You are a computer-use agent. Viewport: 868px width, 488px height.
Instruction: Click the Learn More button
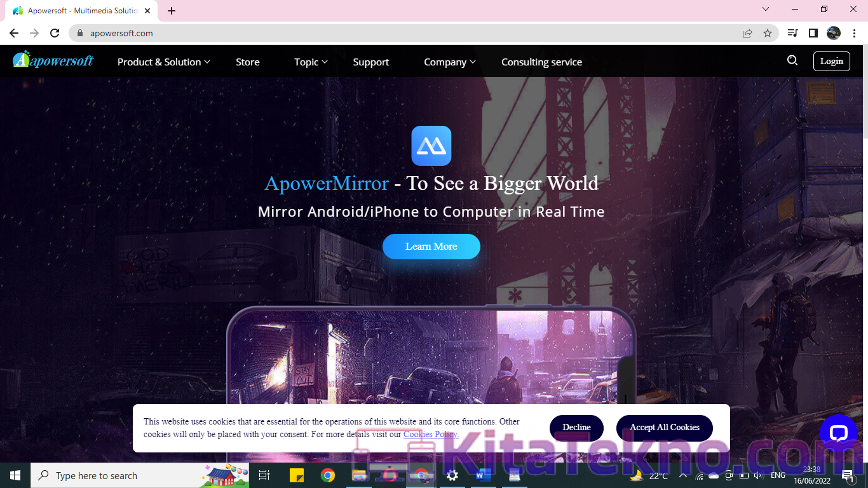click(431, 247)
